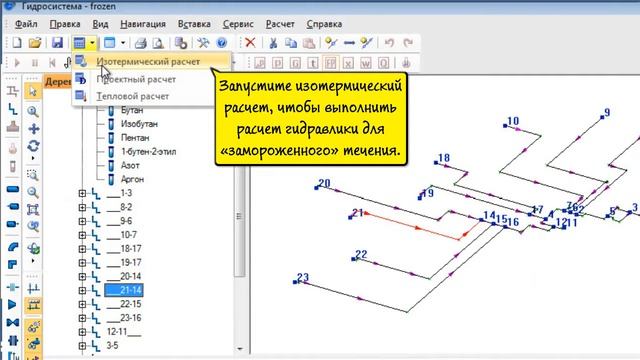
Task: Open the Сервис menu
Action: (238, 24)
